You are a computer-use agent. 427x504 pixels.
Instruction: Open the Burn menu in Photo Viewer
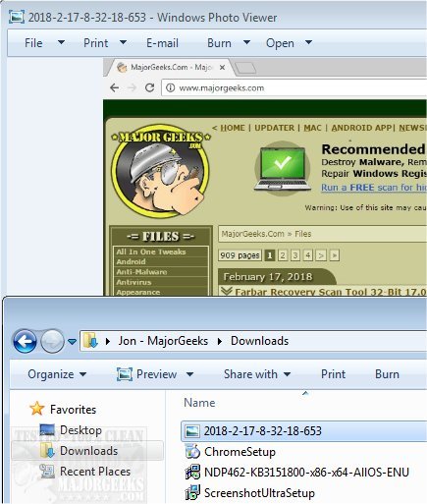click(x=219, y=43)
